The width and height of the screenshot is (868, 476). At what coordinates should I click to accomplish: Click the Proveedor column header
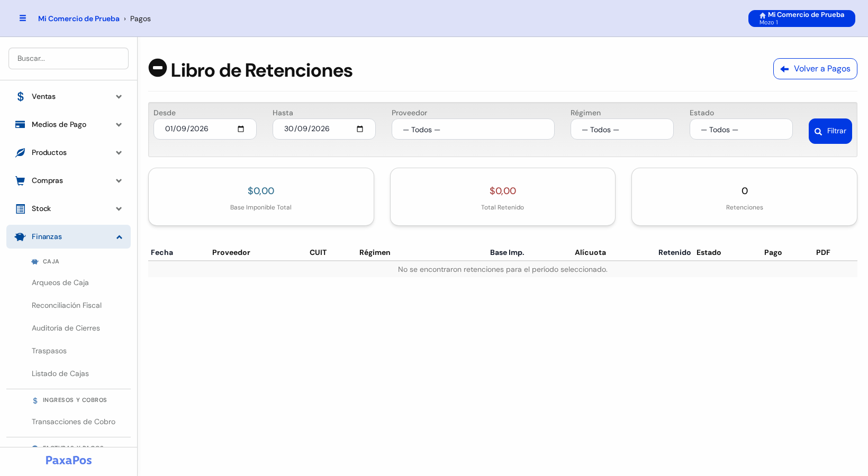point(231,252)
